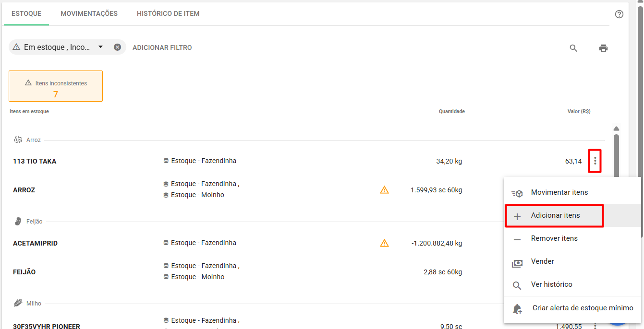Switch to the Movimentações tab

(89, 13)
